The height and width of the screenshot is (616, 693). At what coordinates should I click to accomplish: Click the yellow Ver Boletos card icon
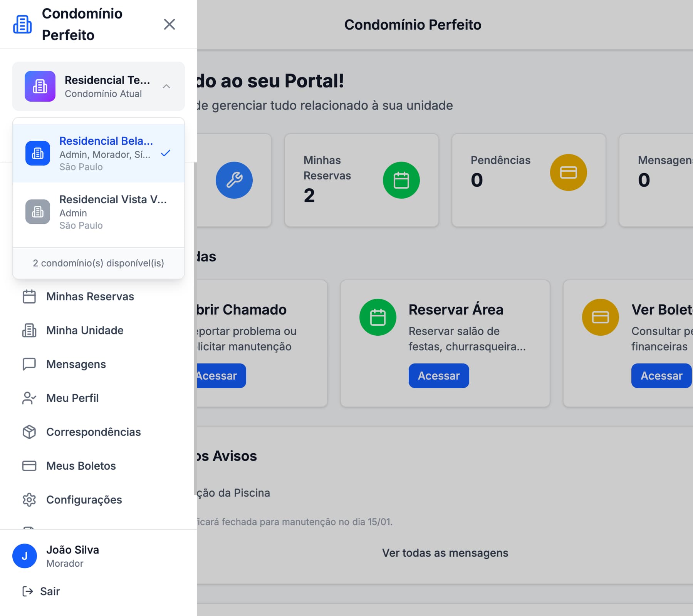[x=600, y=317]
